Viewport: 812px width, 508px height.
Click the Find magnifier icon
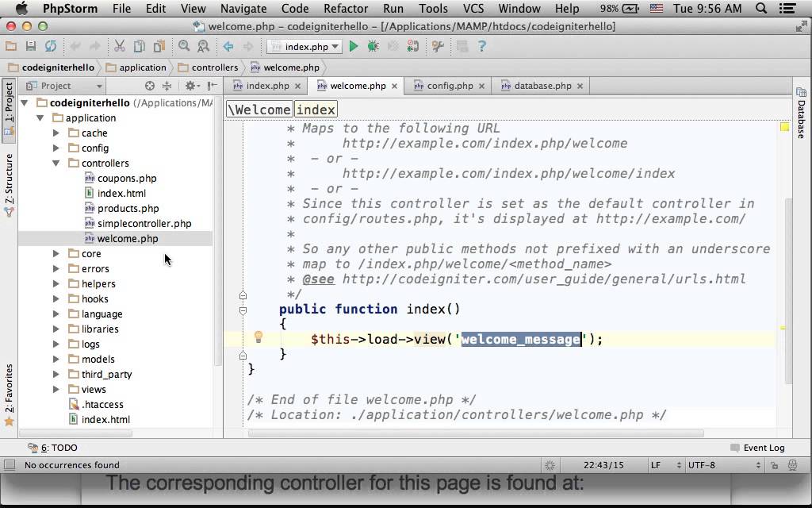pos(183,47)
